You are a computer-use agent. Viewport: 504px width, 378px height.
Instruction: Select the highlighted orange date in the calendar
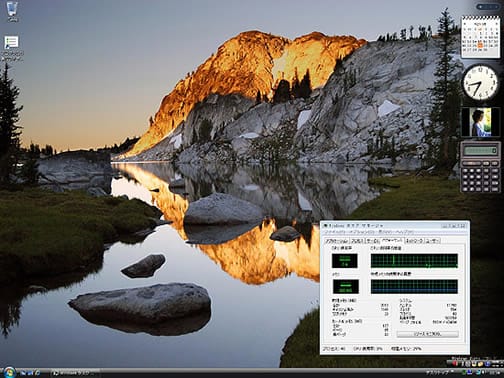(x=480, y=45)
